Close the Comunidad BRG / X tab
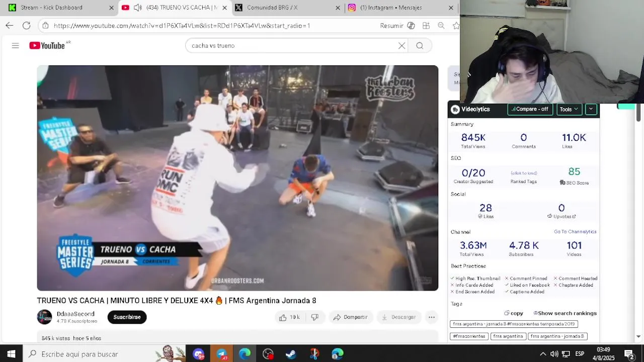Screen dimensions: 644x362 click(x=338, y=8)
